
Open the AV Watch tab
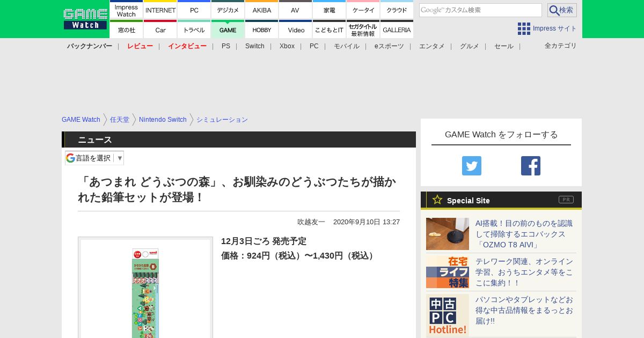(x=295, y=10)
